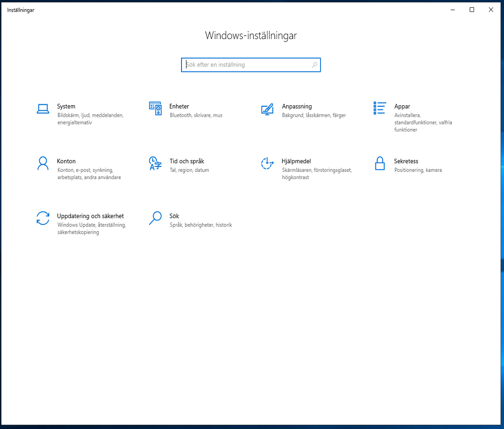
Task: Click the magnifier inside the search box
Action: 314,65
